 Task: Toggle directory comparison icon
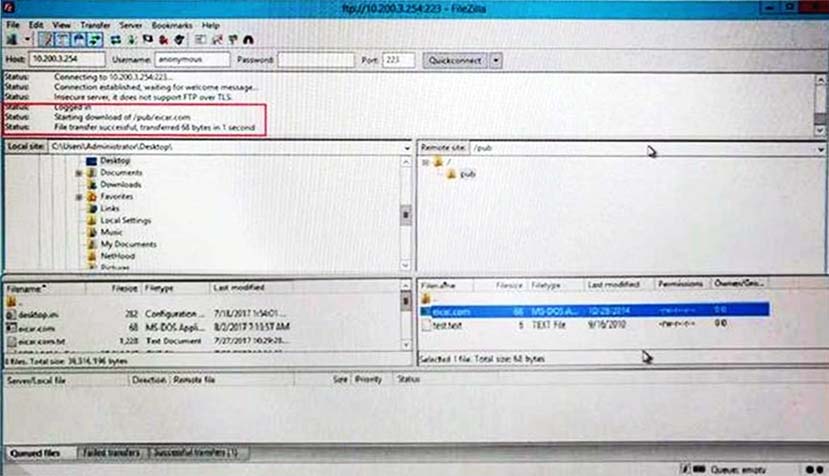point(217,40)
